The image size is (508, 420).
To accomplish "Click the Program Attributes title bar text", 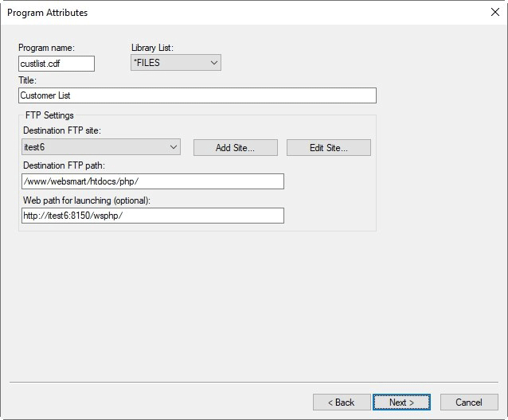I will pos(48,13).
